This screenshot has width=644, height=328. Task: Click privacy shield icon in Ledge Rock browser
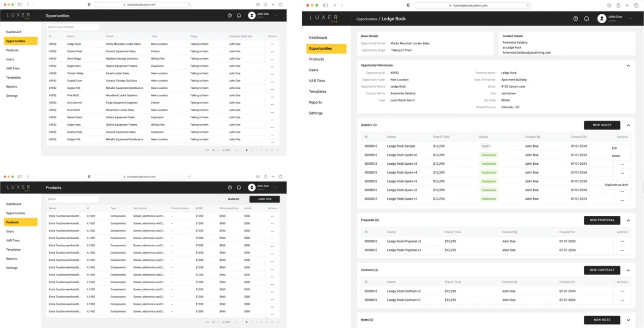[408, 6]
